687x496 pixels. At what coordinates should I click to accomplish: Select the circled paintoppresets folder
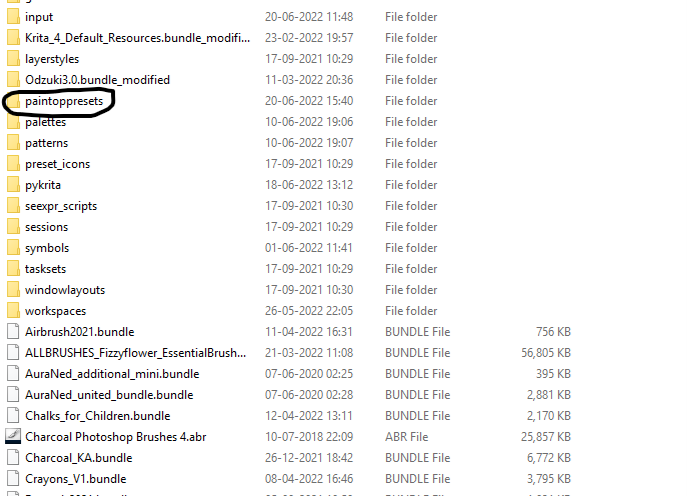[64, 101]
